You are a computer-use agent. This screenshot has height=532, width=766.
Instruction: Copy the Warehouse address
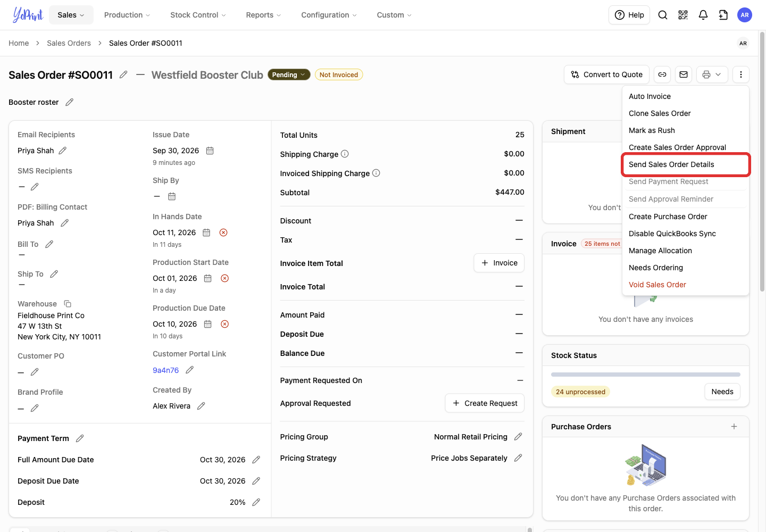pos(68,304)
